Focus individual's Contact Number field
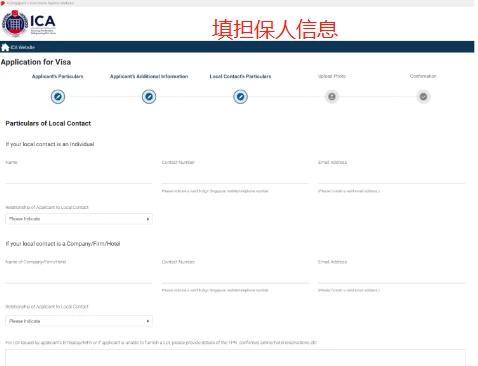478x366 pixels. pyautogui.click(x=235, y=176)
